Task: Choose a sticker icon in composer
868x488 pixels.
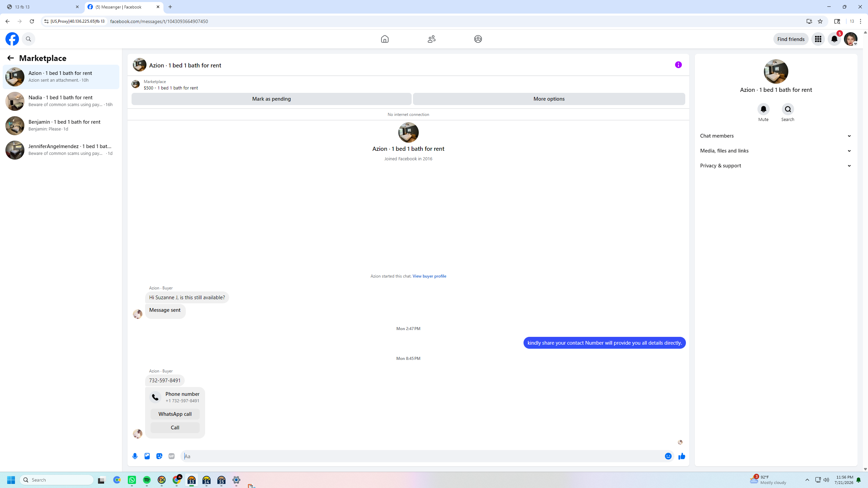Action: [159, 456]
